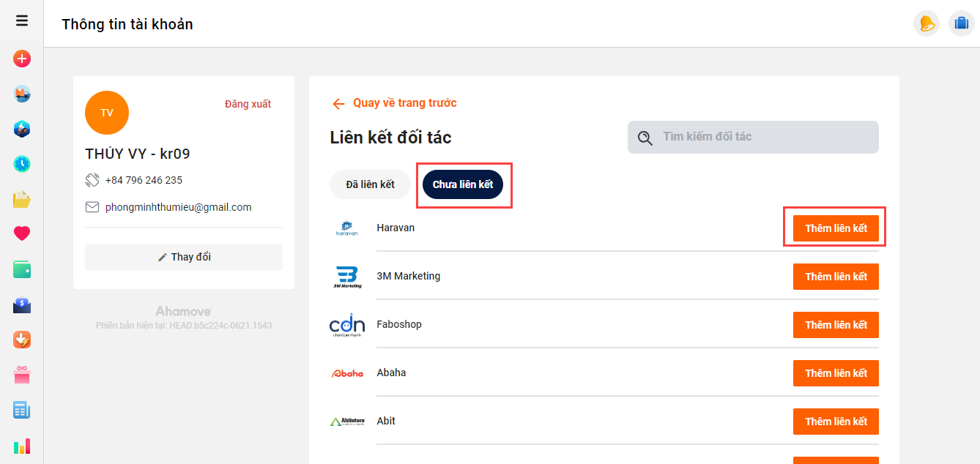Click the yellow folder icon in sidebar
Image resolution: width=980 pixels, height=464 pixels.
[22, 199]
